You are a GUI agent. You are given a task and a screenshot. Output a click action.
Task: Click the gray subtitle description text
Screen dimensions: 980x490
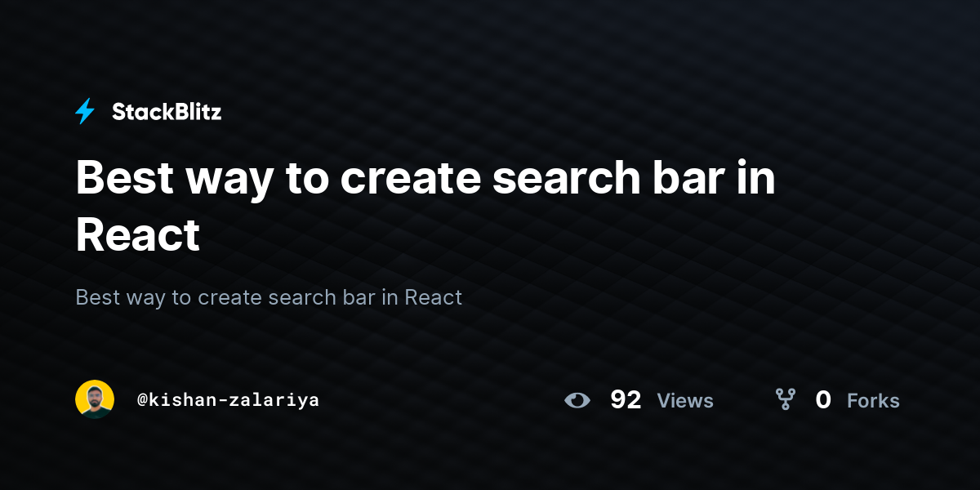coord(269,297)
